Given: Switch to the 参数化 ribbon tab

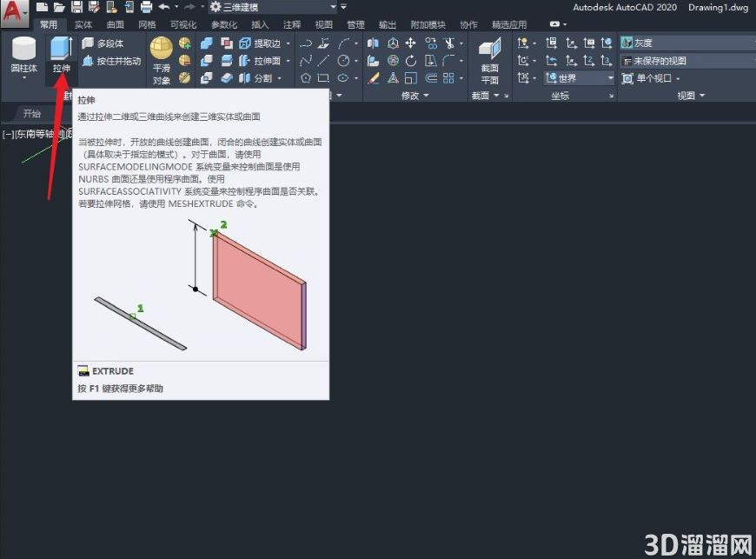Looking at the screenshot, I should pos(223,24).
